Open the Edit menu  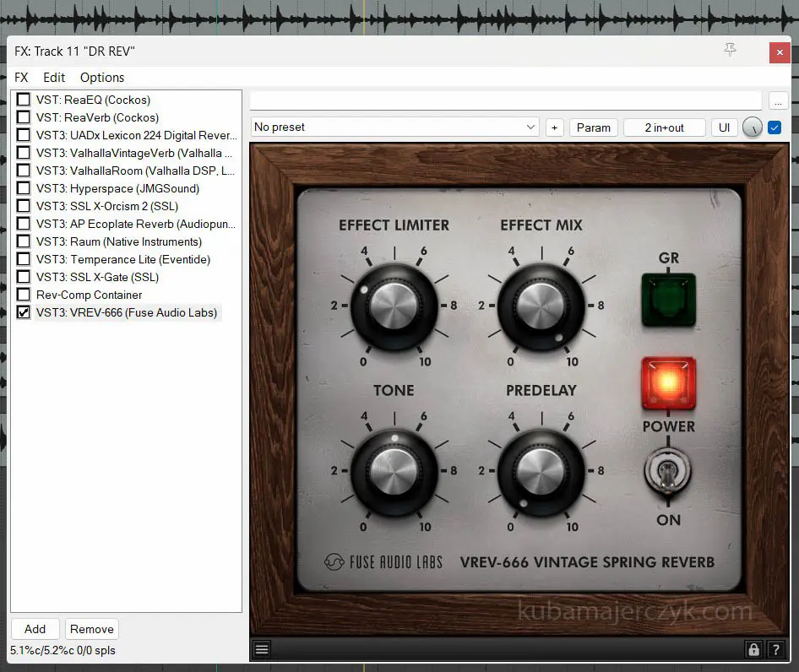(54, 78)
